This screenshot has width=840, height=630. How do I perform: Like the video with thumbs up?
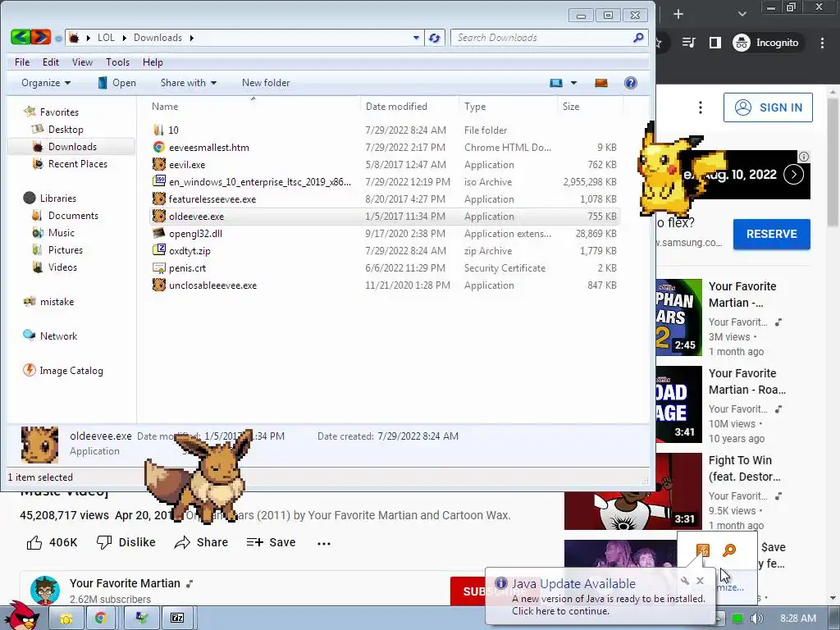[34, 543]
